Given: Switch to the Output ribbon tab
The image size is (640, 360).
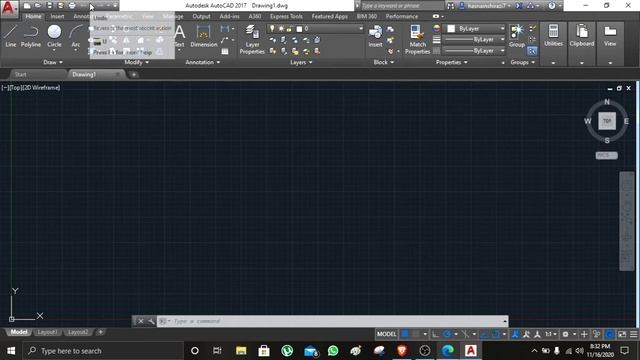Looking at the screenshot, I should click(201, 16).
